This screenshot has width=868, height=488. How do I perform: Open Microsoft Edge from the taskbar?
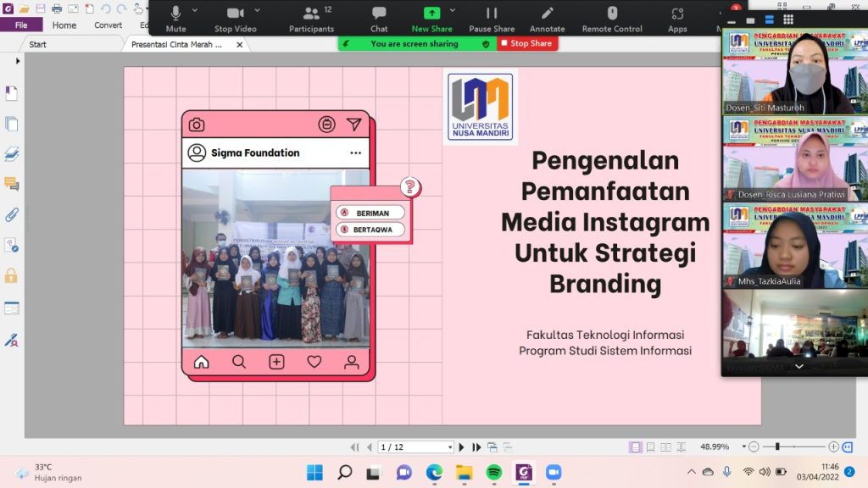tap(434, 473)
